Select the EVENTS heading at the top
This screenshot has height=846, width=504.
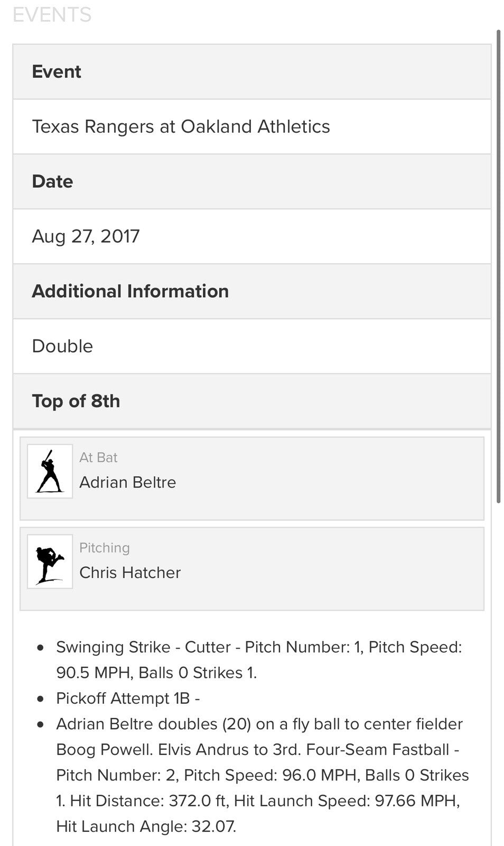[52, 15]
